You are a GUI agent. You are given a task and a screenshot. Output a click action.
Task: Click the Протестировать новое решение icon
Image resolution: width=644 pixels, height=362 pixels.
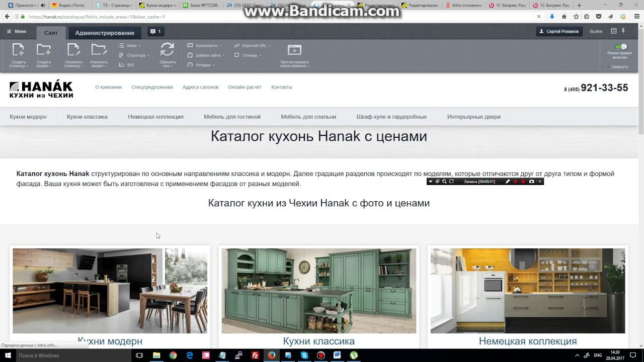click(x=294, y=50)
